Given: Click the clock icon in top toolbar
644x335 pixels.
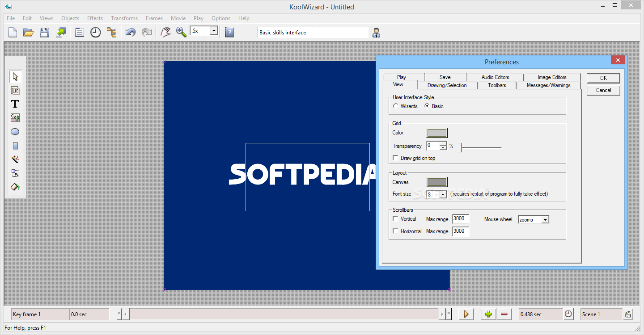Looking at the screenshot, I should (x=96, y=32).
